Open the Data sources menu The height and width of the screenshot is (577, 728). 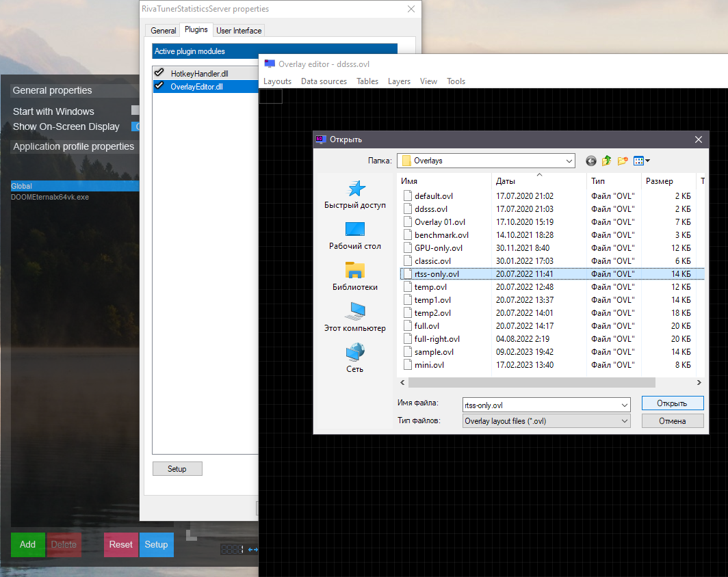pos(324,81)
